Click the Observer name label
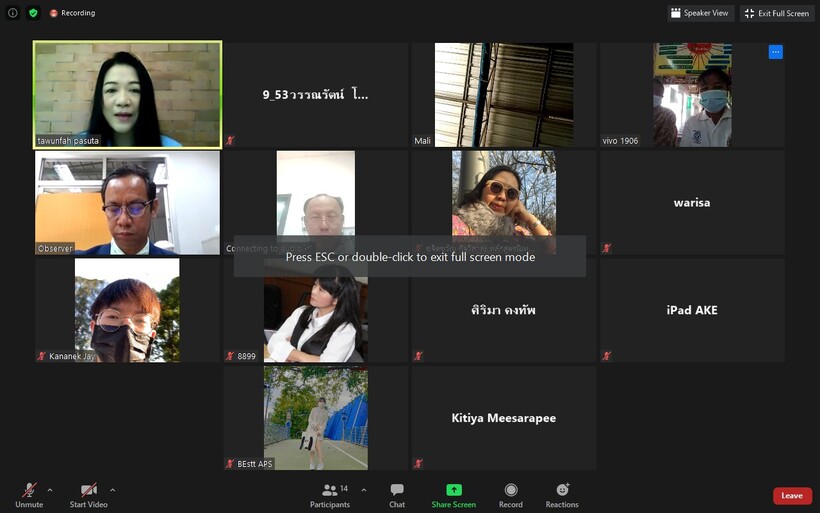The width and height of the screenshot is (820, 513). (55, 248)
